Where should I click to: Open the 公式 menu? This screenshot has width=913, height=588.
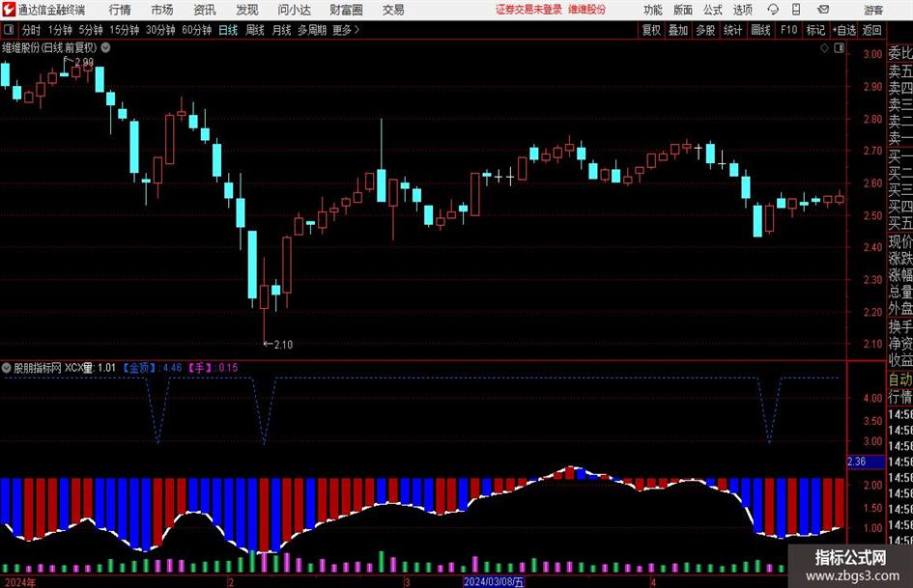(x=712, y=10)
